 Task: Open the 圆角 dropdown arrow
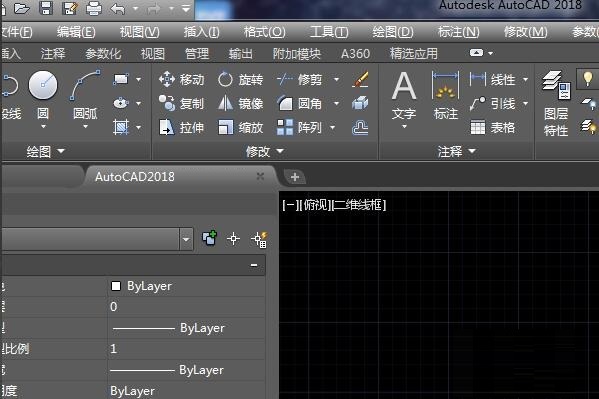[336, 103]
